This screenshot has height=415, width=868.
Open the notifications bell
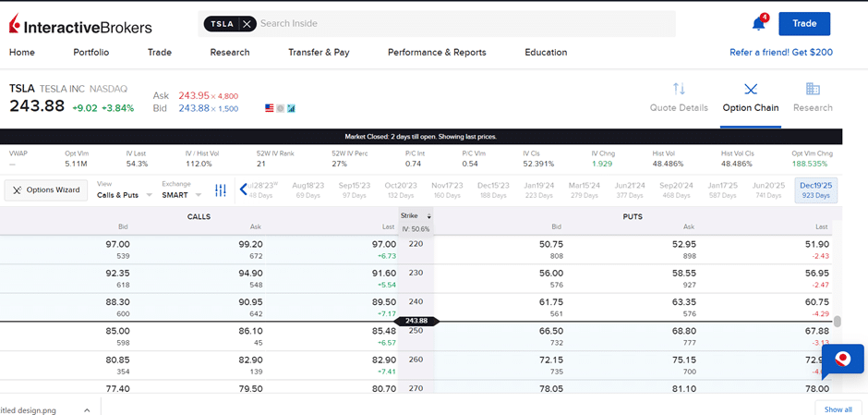pos(759,24)
